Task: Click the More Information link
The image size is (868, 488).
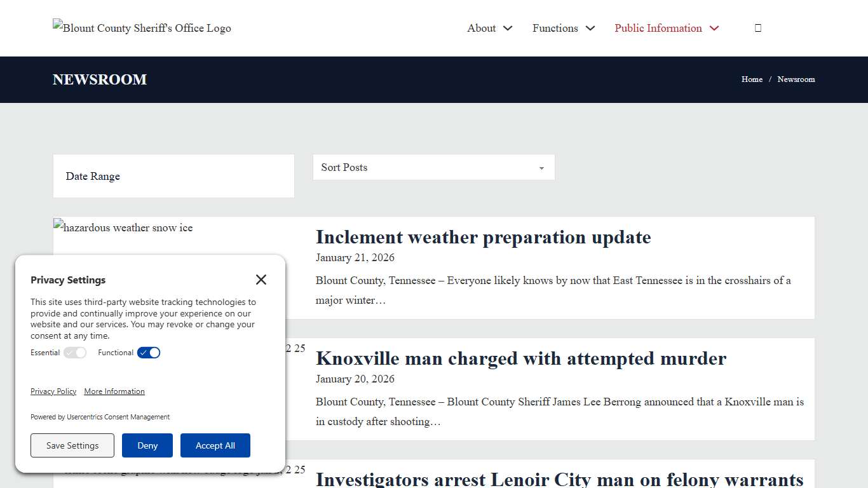Action: [x=114, y=391]
